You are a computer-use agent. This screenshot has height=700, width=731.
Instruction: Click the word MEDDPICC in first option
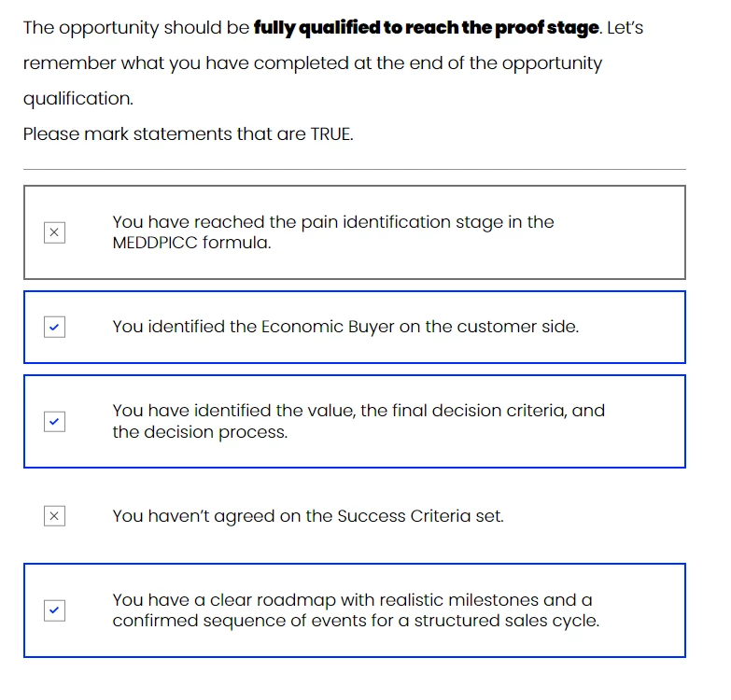pos(154,243)
